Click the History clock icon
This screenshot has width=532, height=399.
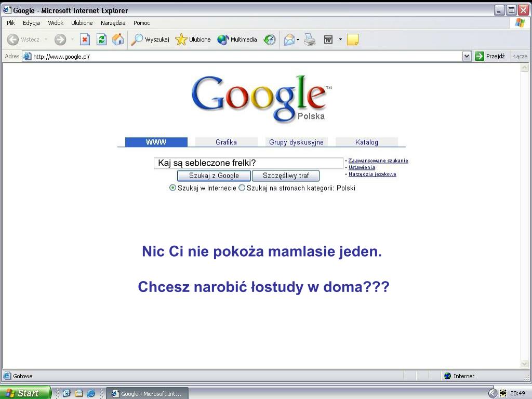pos(270,39)
